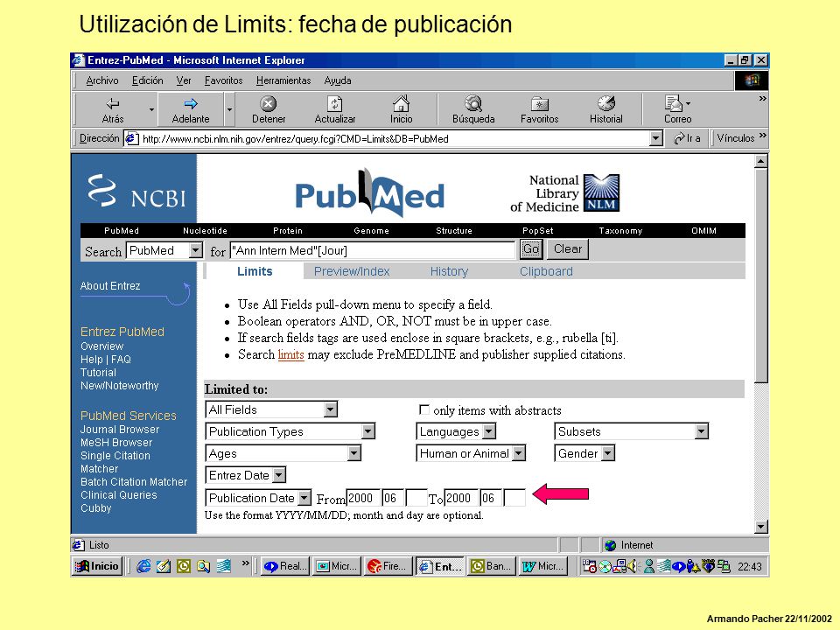The height and width of the screenshot is (630, 840).
Task: Follow the red 'limits' hyperlink
Action: tap(290, 354)
